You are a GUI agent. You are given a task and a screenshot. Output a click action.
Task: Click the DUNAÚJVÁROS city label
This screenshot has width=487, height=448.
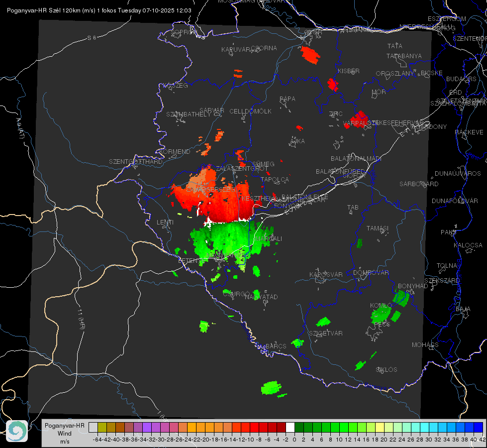tap(458, 174)
